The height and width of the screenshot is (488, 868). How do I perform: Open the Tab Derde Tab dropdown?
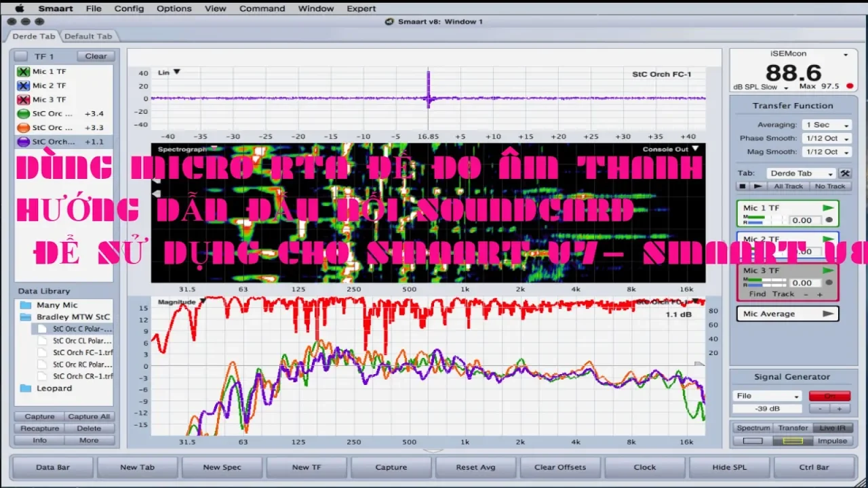801,174
